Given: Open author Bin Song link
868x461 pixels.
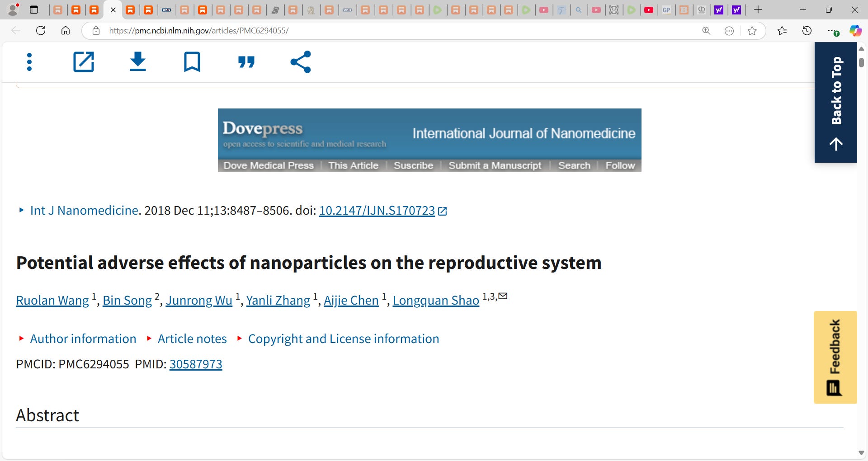Looking at the screenshot, I should click(127, 300).
